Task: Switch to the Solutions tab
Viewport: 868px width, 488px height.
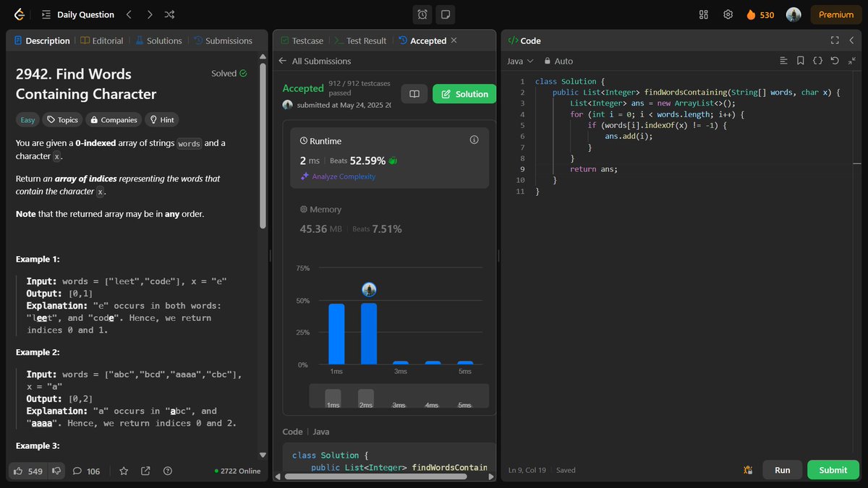Action: click(x=158, y=40)
